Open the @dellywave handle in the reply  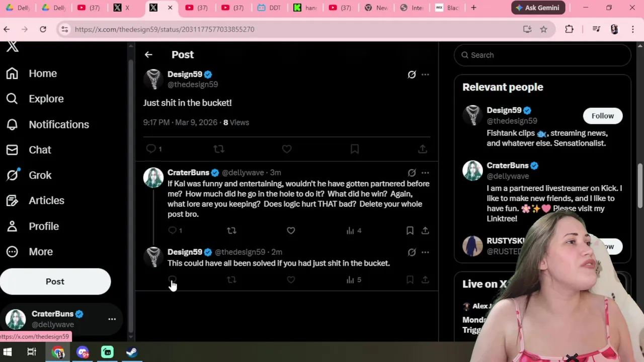pos(243,172)
